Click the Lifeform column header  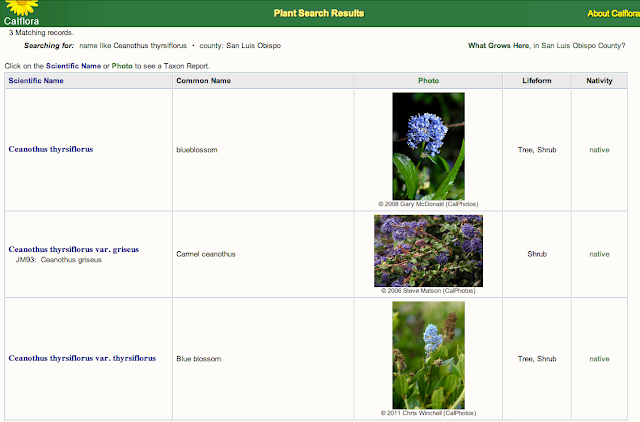point(537,81)
